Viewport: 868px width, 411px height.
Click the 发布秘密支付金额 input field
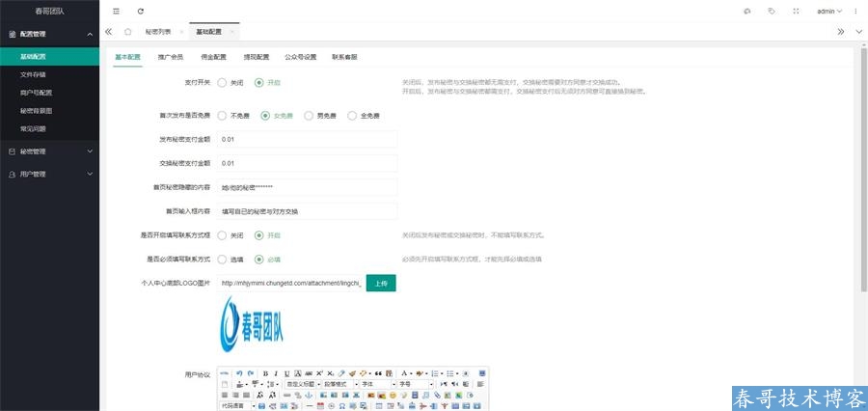coord(307,139)
